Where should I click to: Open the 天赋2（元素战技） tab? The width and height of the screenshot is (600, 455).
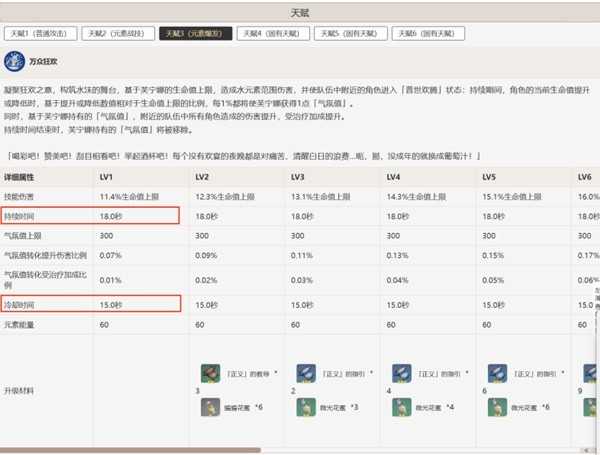pos(117,34)
